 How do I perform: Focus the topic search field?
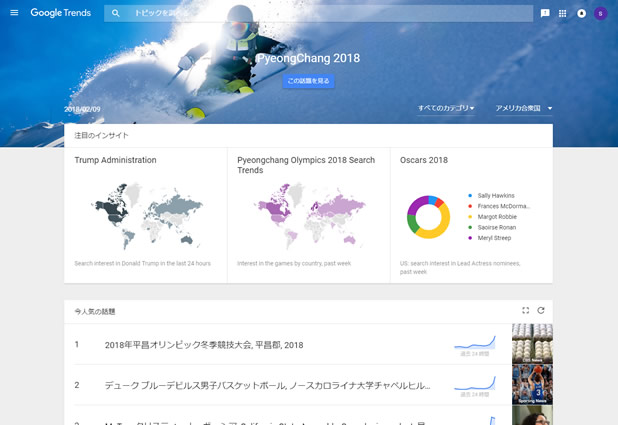(318, 13)
